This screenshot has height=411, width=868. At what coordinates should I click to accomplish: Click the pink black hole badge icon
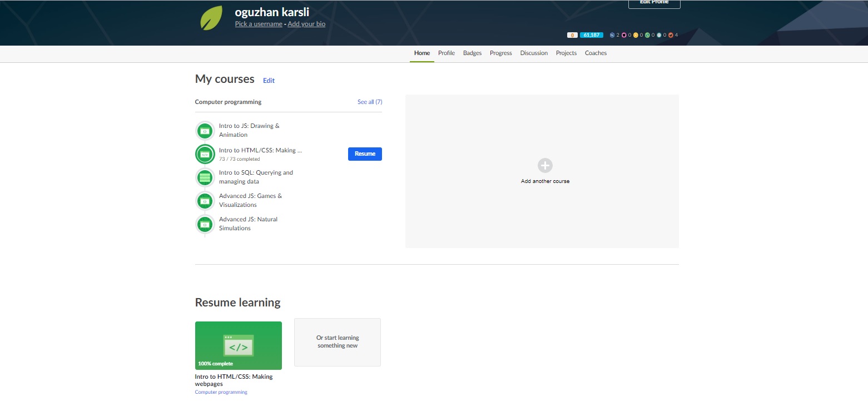[x=624, y=35]
